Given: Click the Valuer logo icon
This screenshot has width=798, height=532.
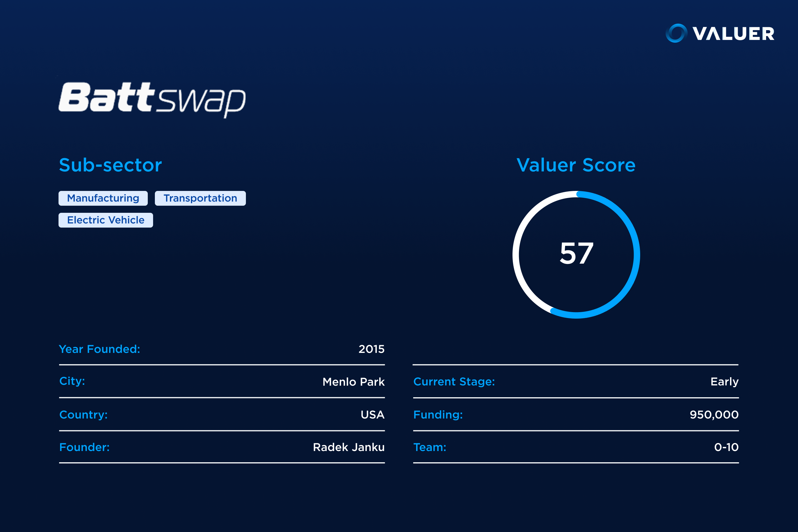Looking at the screenshot, I should coord(676,33).
